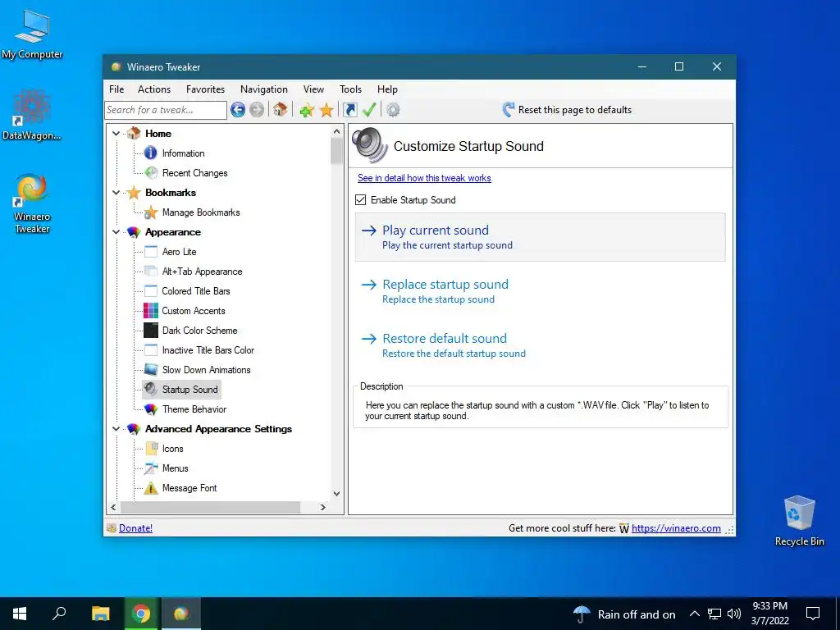Screen dimensions: 840x630
Task: Open settings via the toolbar gear icon
Action: tap(393, 110)
